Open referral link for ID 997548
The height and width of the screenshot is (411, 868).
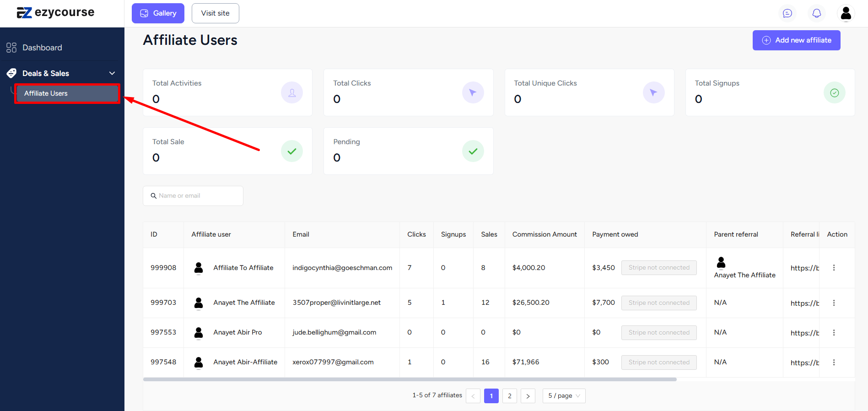[805, 363]
